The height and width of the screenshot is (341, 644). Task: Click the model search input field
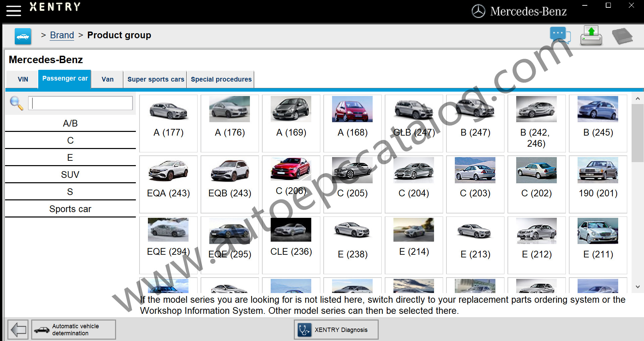[x=80, y=103]
